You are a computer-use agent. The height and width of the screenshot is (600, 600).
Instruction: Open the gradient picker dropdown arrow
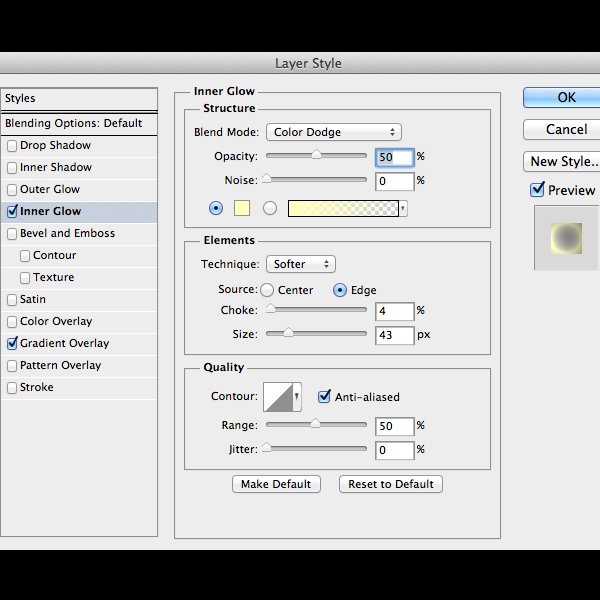[403, 209]
